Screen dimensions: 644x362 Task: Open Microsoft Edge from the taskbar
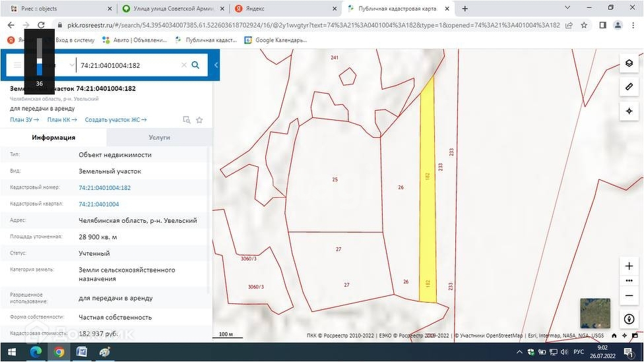click(36, 352)
